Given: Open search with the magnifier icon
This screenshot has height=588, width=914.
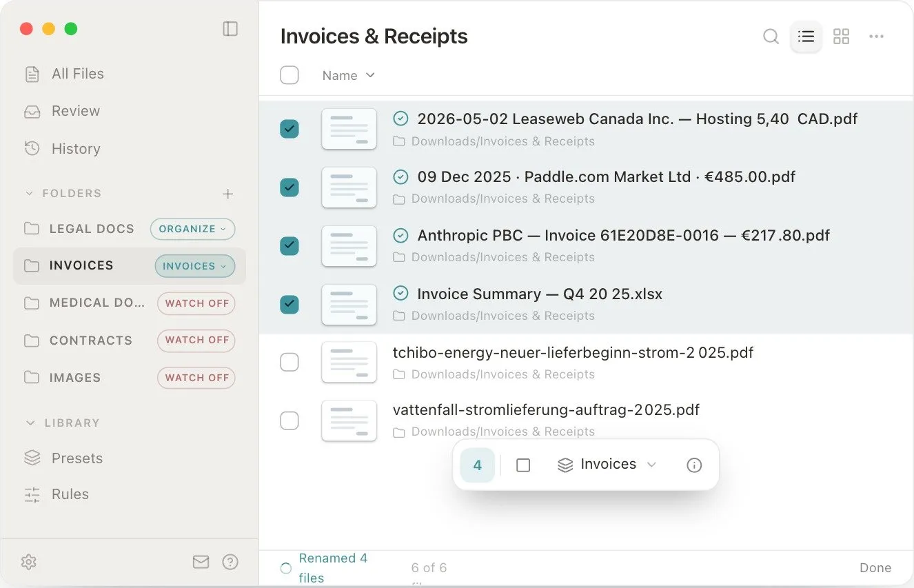Looking at the screenshot, I should point(771,36).
